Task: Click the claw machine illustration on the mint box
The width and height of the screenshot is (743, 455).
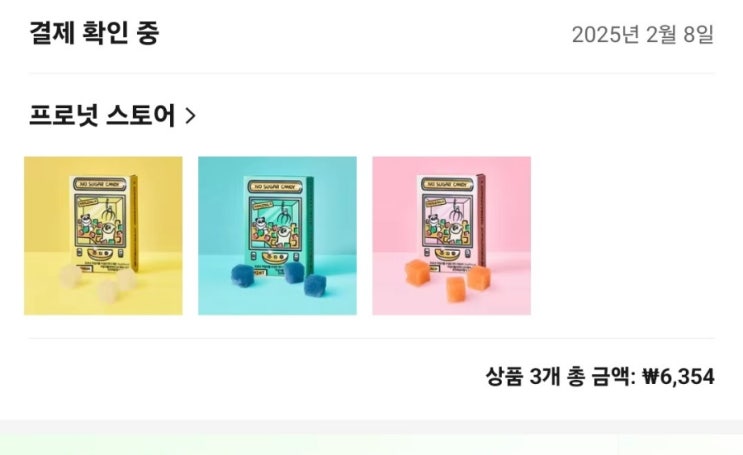Action: [x=274, y=223]
